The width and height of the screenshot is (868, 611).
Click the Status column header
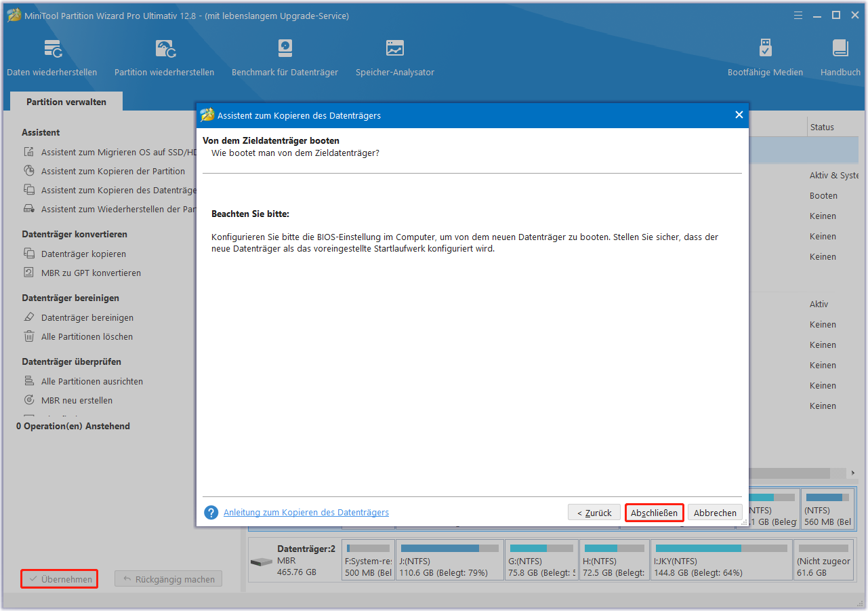[822, 127]
